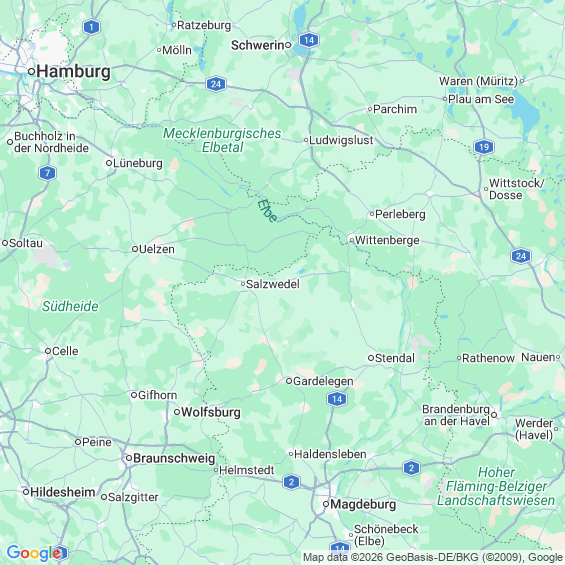Open the Google logo link
This screenshot has height=565, width=565.
click(35, 553)
